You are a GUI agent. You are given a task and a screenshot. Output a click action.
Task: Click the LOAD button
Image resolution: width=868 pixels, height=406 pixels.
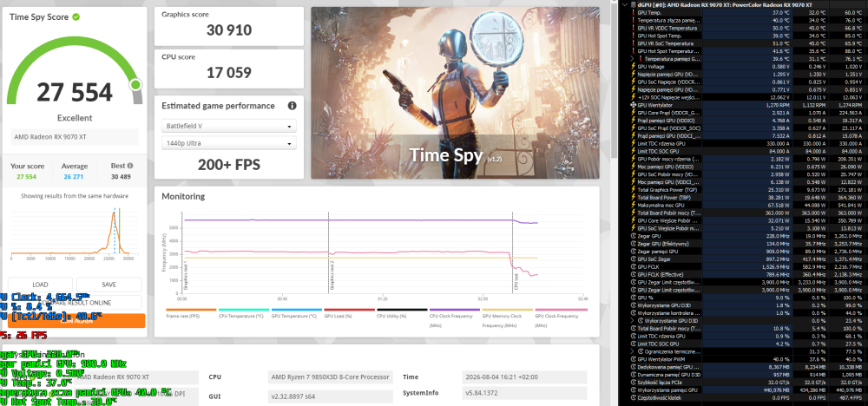[x=41, y=285]
